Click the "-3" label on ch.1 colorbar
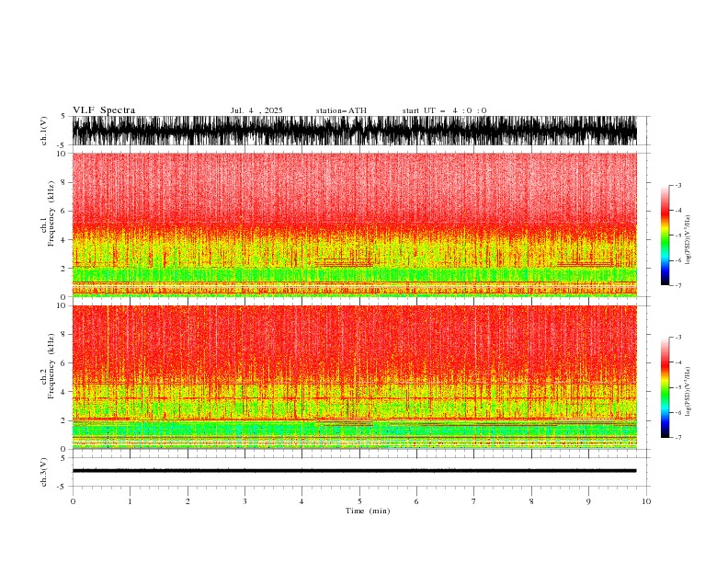Screen dimensions: 728x563 coord(677,185)
